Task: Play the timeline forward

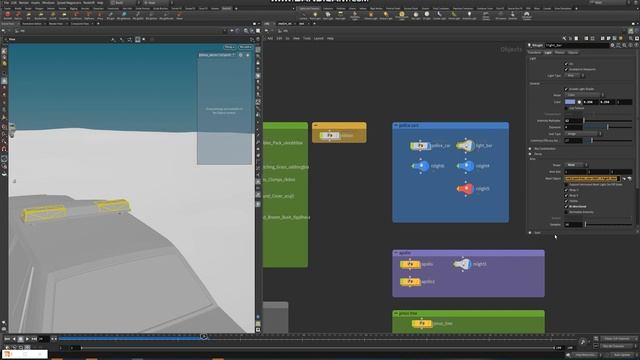Action: [x=27, y=339]
